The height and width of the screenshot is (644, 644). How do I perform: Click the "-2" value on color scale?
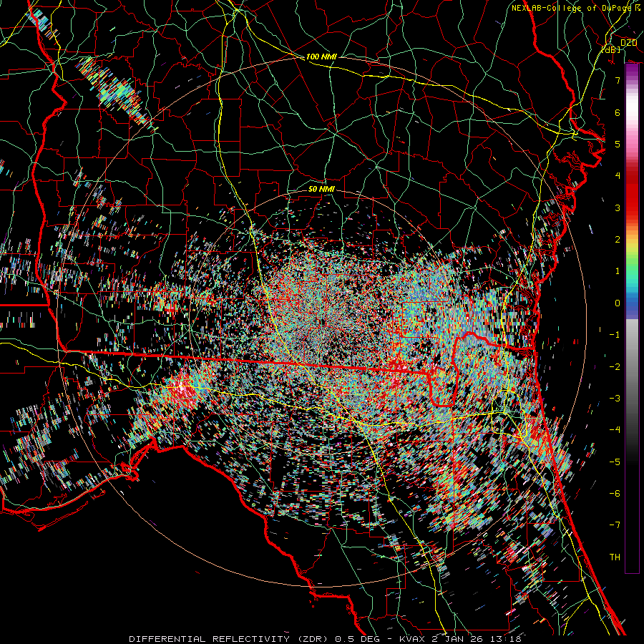615,367
